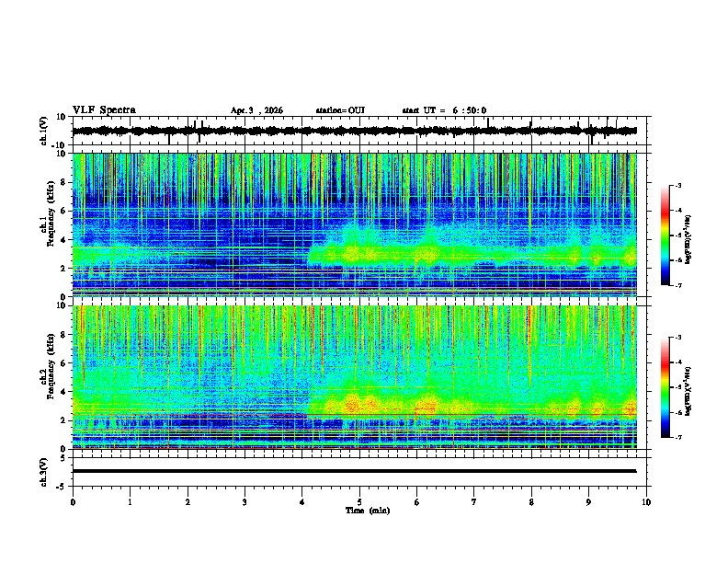This screenshot has height=563, width=728.
Task: Click the "ch.1(V)" waveform axis label
Action: [44, 131]
